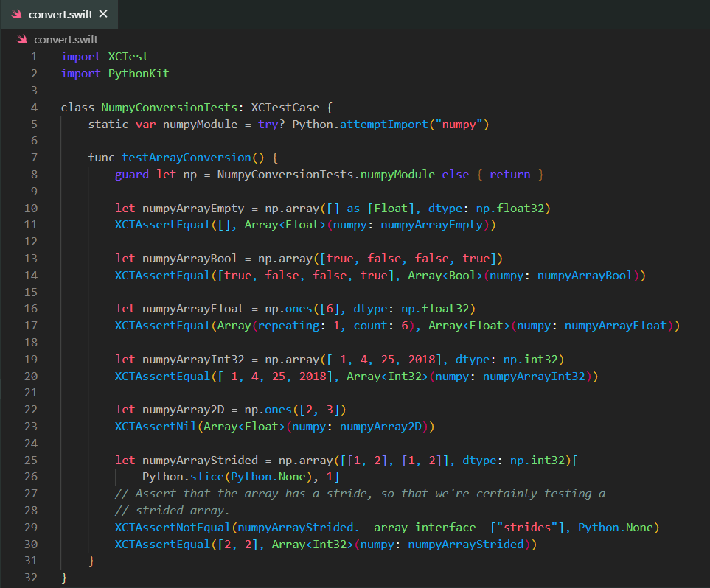Screen dimensions: 710x588
Task: Click numpyArrayStrided declaration on line 25
Action: [x=200, y=461]
